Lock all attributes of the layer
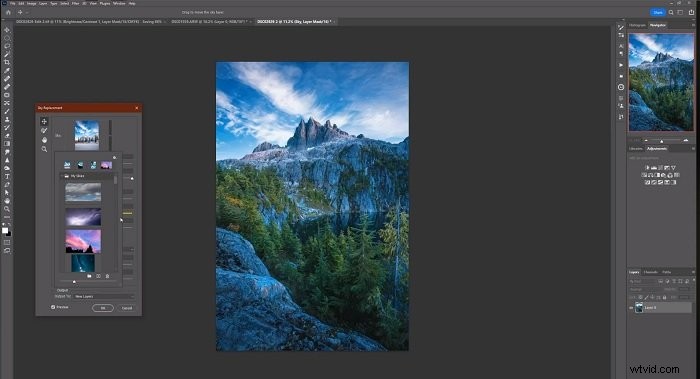 click(665, 297)
